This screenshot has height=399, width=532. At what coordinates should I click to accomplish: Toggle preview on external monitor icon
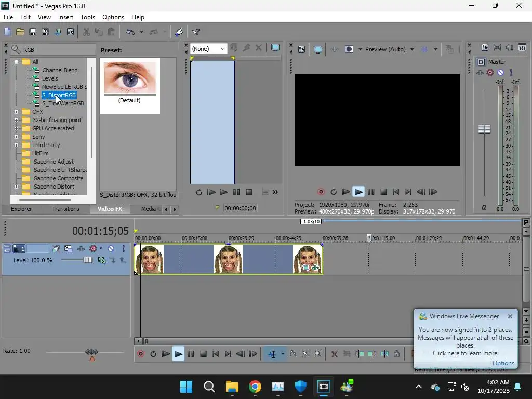317,49
